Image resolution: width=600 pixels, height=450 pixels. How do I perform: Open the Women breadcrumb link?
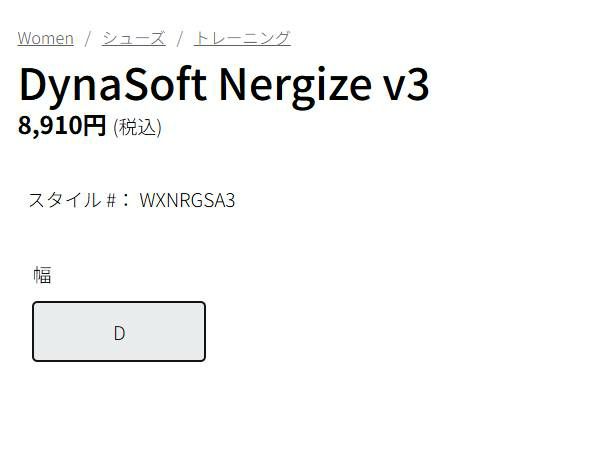coord(46,38)
